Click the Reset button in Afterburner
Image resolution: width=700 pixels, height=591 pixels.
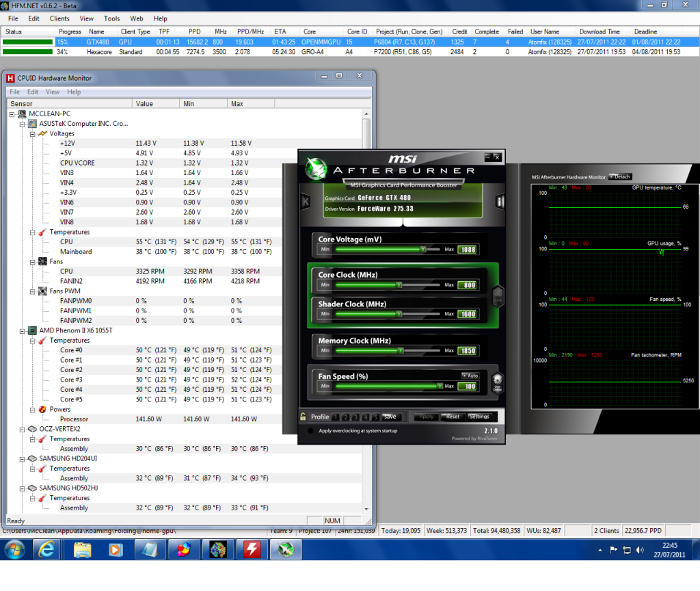pyautogui.click(x=453, y=417)
